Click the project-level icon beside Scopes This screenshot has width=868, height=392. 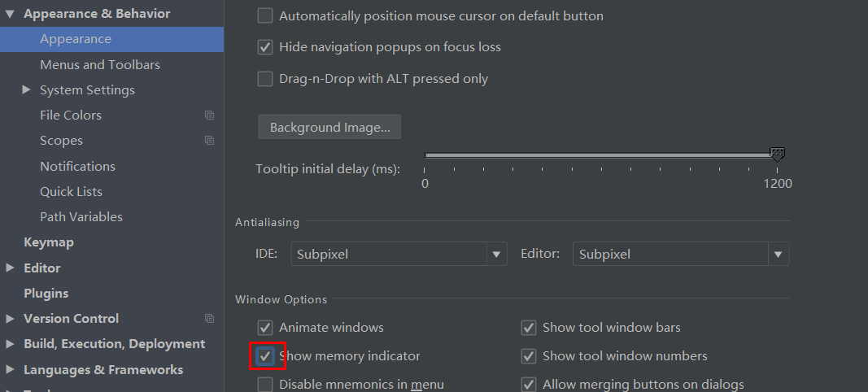[209, 141]
